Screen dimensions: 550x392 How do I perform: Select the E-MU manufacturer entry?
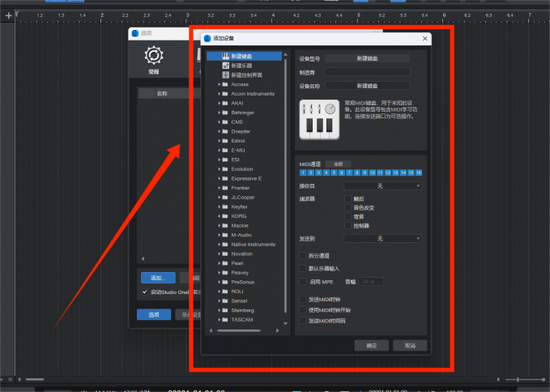pos(238,150)
